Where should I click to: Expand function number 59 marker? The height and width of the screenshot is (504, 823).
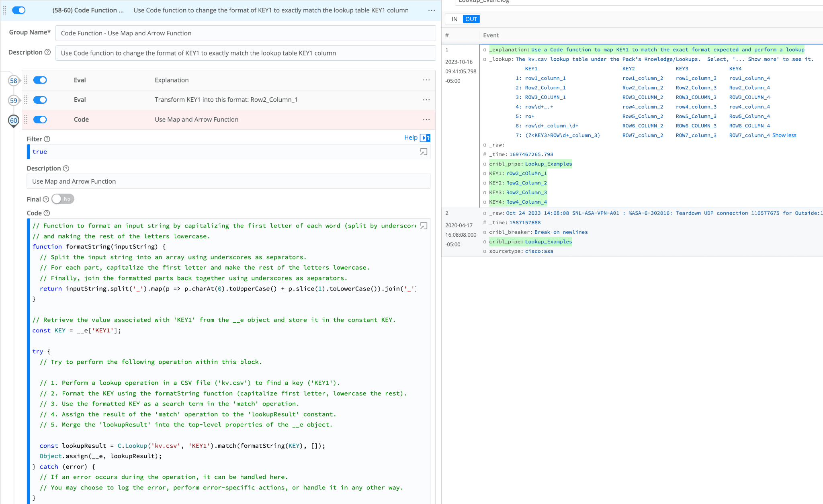[x=14, y=100]
